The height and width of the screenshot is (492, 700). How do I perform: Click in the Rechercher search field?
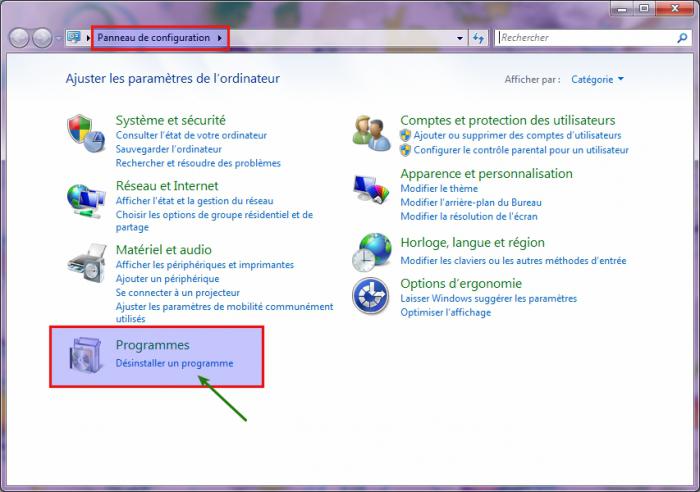tap(587, 38)
